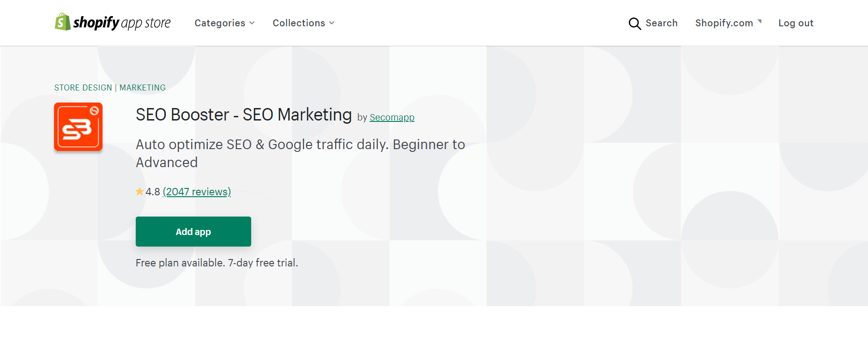Click the 'app store' wordmark text
The height and width of the screenshot is (356, 868).
point(146,23)
